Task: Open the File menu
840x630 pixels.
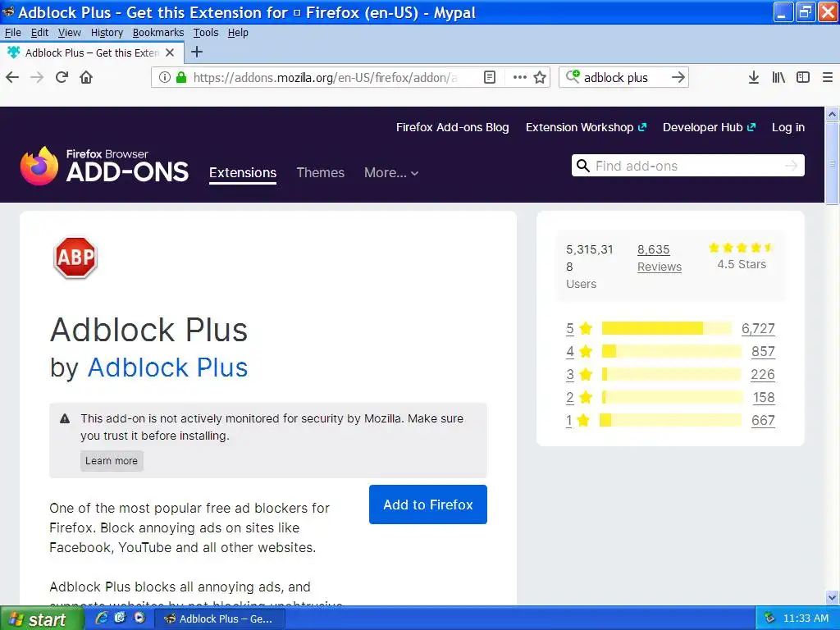Action: pyautogui.click(x=13, y=33)
